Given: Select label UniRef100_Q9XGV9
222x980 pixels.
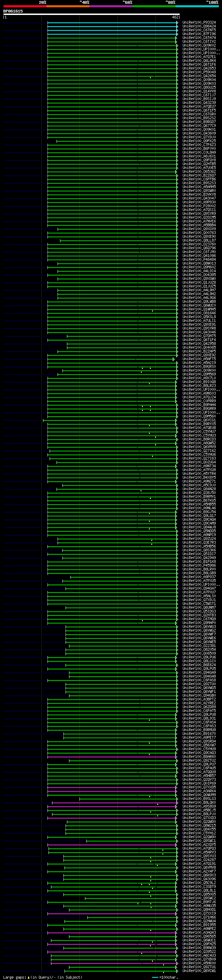Looking at the screenshot, I should (x=199, y=229).
